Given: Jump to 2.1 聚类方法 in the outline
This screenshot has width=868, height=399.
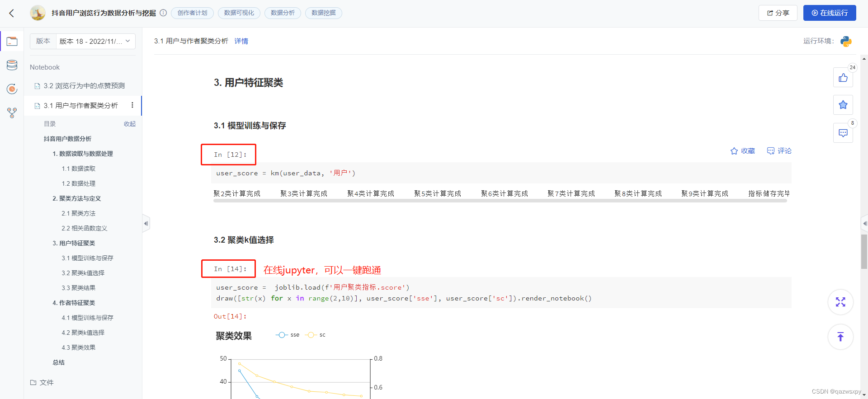Looking at the screenshot, I should pos(78,213).
